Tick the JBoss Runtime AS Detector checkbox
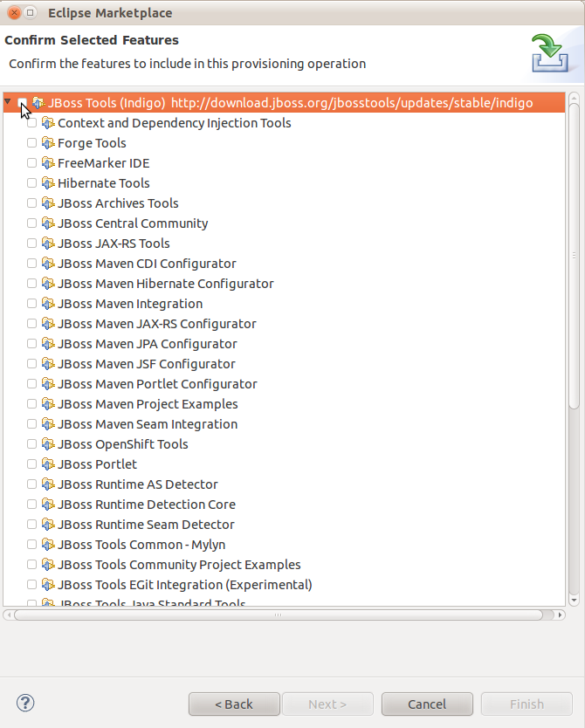 click(x=32, y=484)
